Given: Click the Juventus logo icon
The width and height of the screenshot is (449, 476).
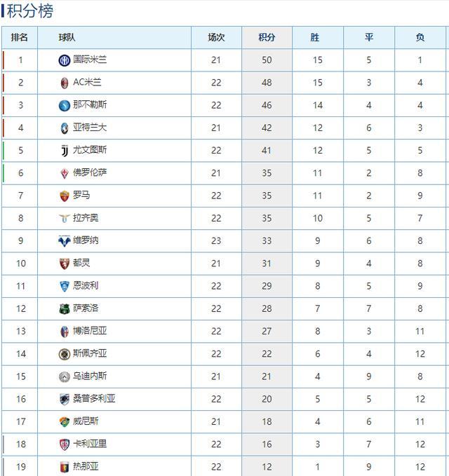Looking at the screenshot, I should [x=64, y=151].
